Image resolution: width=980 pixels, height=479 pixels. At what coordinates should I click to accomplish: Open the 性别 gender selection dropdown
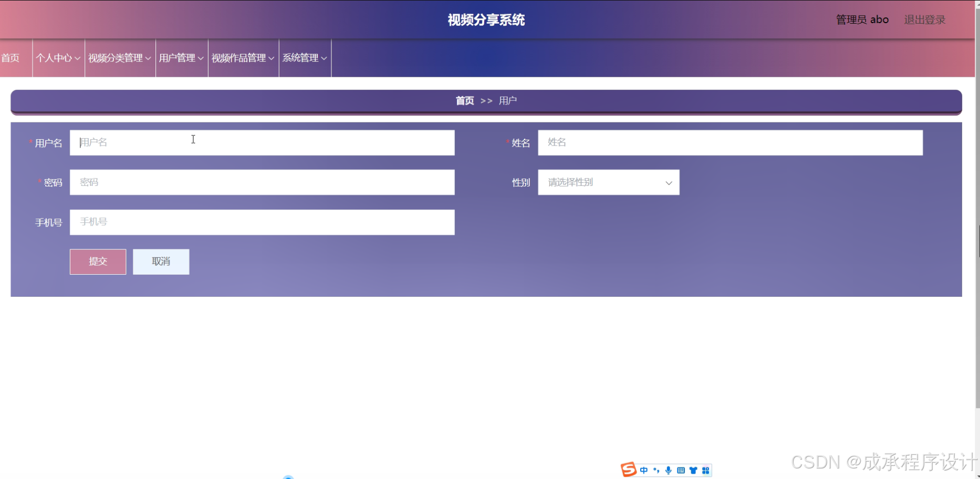(608, 182)
